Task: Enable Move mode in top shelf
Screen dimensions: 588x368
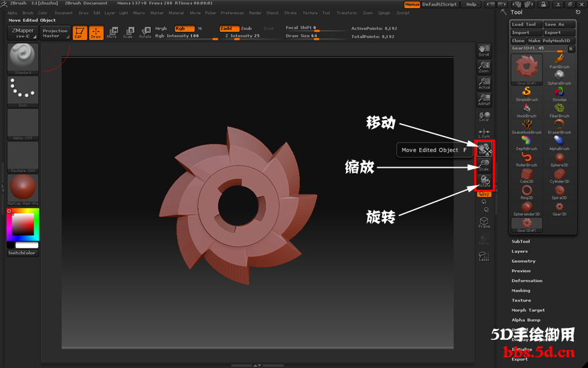Action: (112, 33)
